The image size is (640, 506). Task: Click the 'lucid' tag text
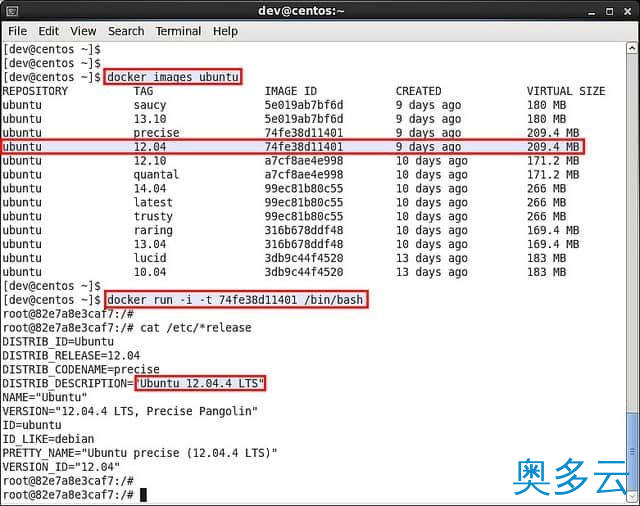pyautogui.click(x=150, y=258)
